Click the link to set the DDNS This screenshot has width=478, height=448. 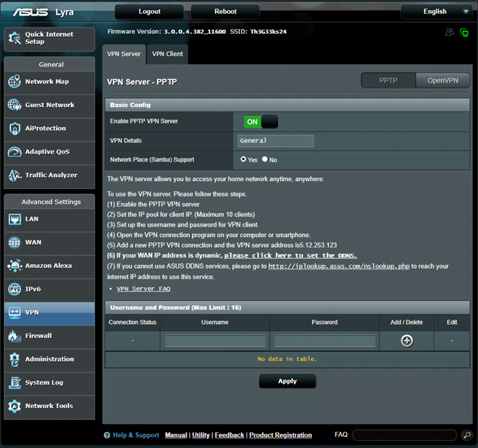(291, 255)
